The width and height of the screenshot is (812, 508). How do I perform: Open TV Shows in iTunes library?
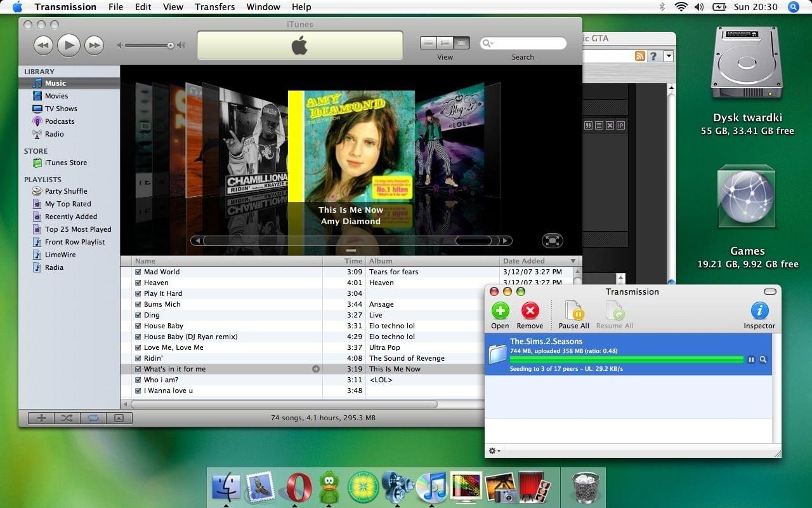coord(61,109)
